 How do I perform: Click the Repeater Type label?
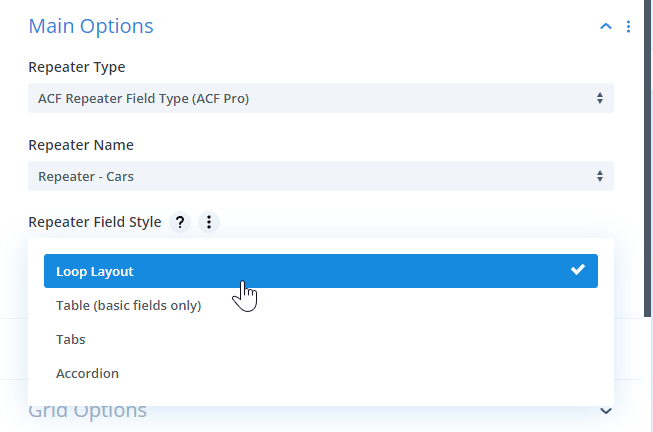(77, 67)
